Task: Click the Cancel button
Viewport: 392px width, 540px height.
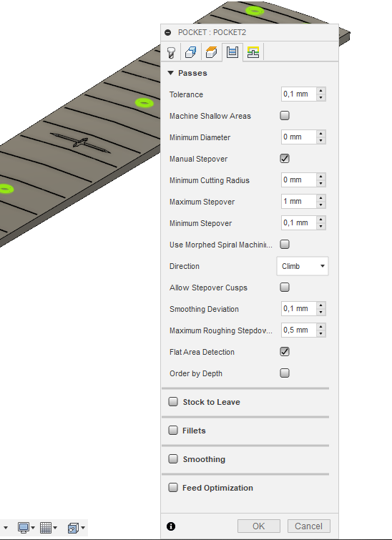Action: 308,526
